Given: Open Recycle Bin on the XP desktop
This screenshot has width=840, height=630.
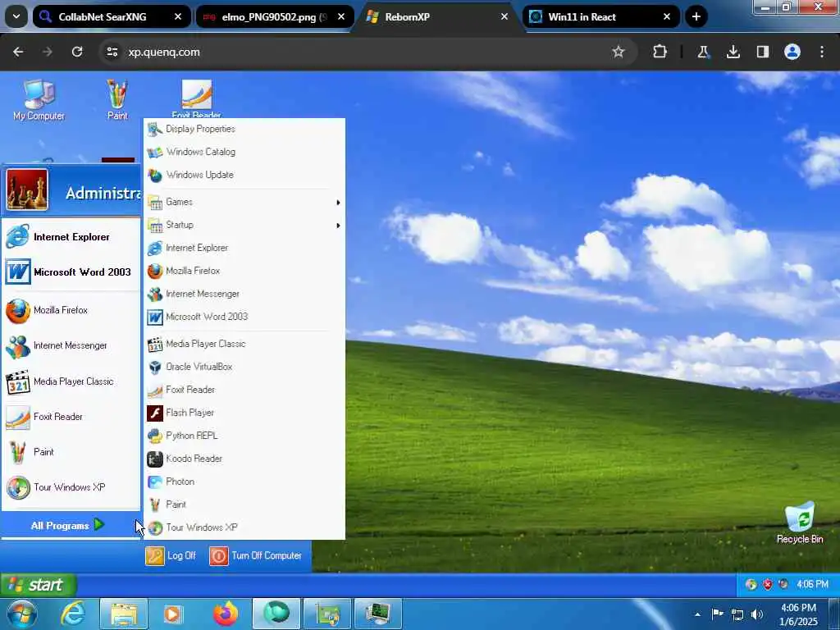Looking at the screenshot, I should 800,523.
